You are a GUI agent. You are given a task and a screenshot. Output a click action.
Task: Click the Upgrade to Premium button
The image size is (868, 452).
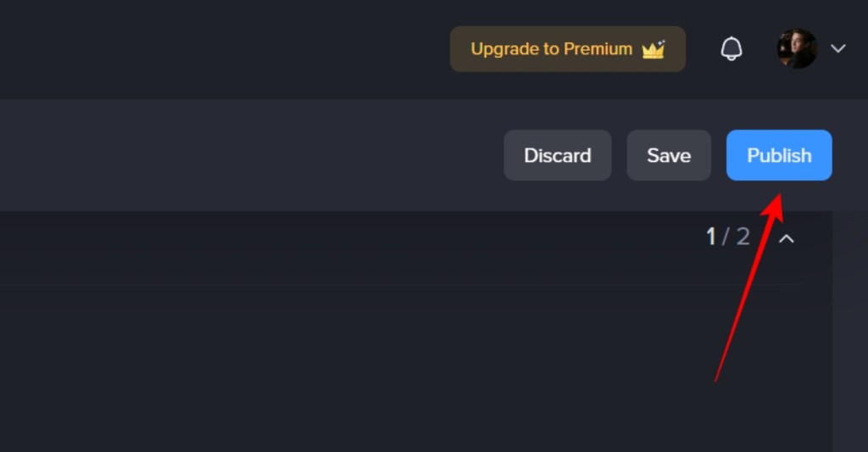point(567,48)
